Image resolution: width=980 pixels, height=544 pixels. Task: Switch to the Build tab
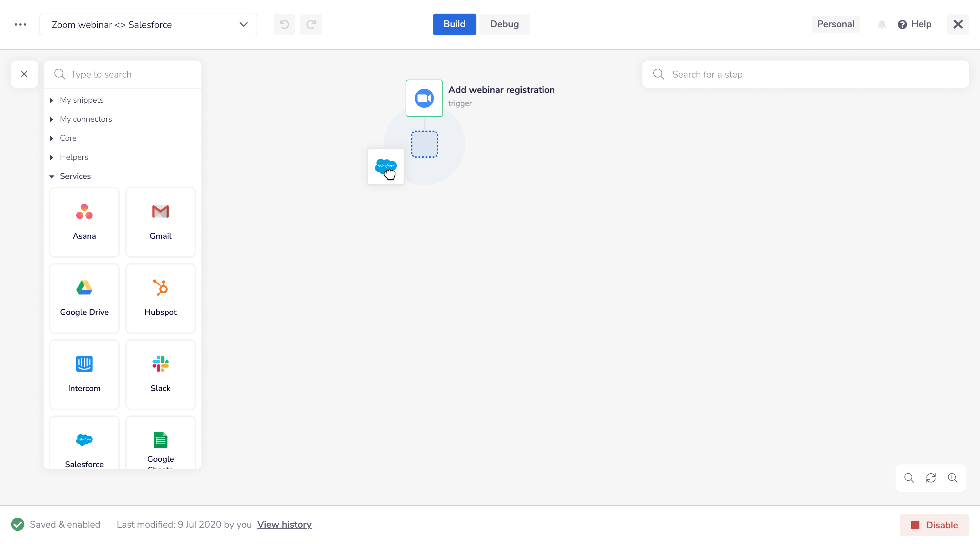(454, 24)
